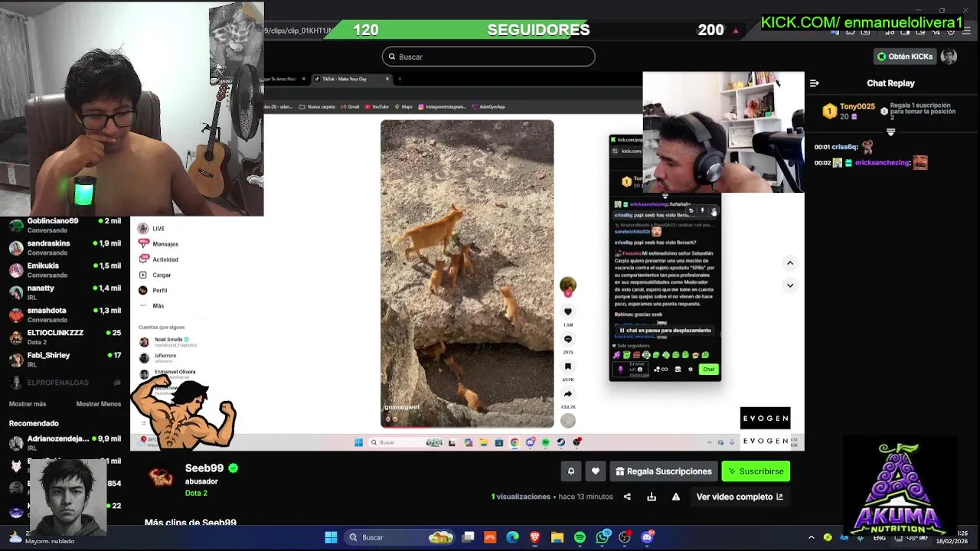980x551 pixels.
Task: Open the user profile avatar at top right
Action: (x=949, y=57)
